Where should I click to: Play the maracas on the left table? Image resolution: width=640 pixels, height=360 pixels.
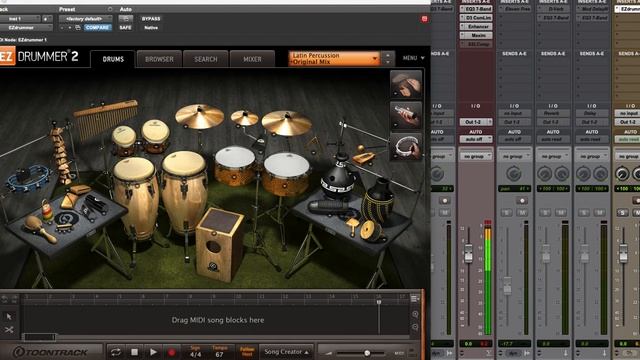point(40,228)
